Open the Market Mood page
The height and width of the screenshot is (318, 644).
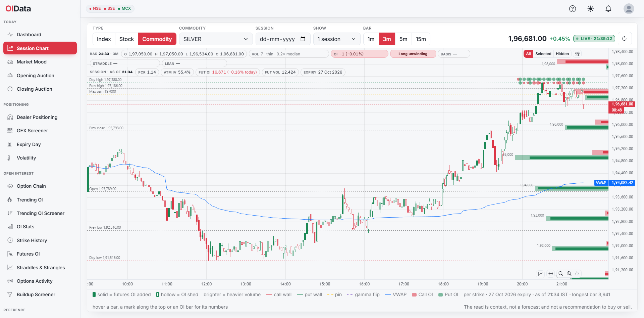coord(40,62)
